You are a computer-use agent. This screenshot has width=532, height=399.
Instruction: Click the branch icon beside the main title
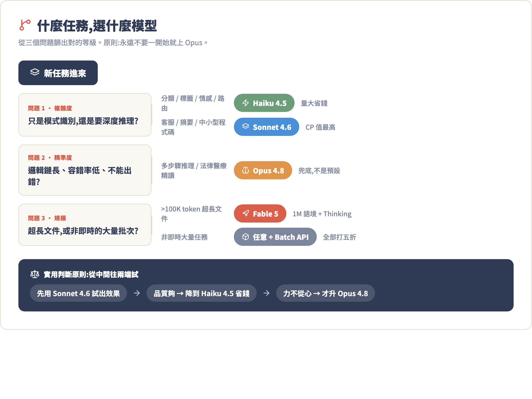tap(25, 25)
